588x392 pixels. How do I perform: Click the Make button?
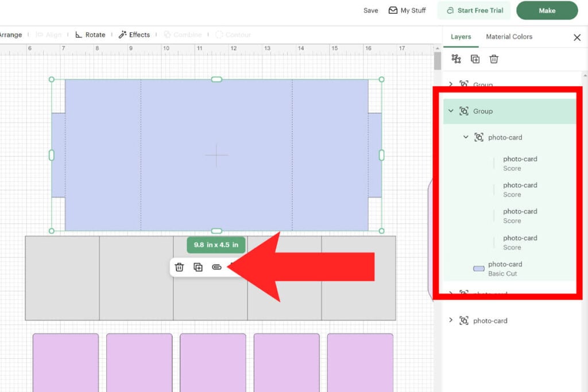point(546,10)
